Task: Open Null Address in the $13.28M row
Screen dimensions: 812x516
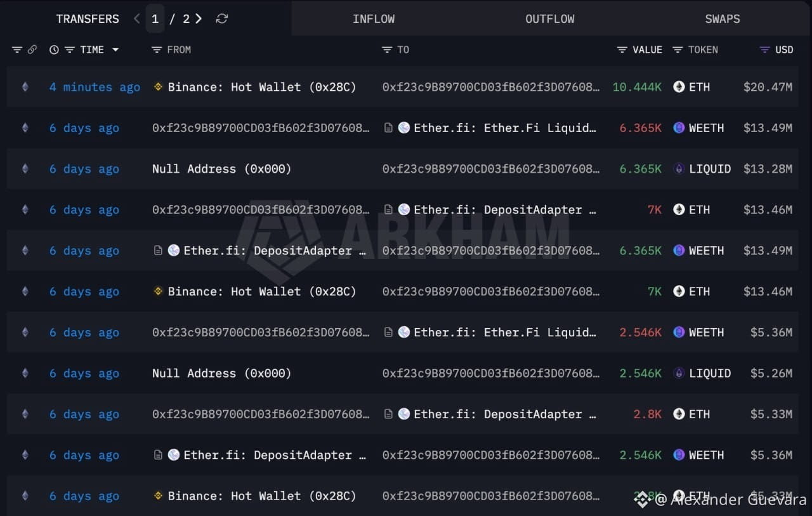Action: 221,169
